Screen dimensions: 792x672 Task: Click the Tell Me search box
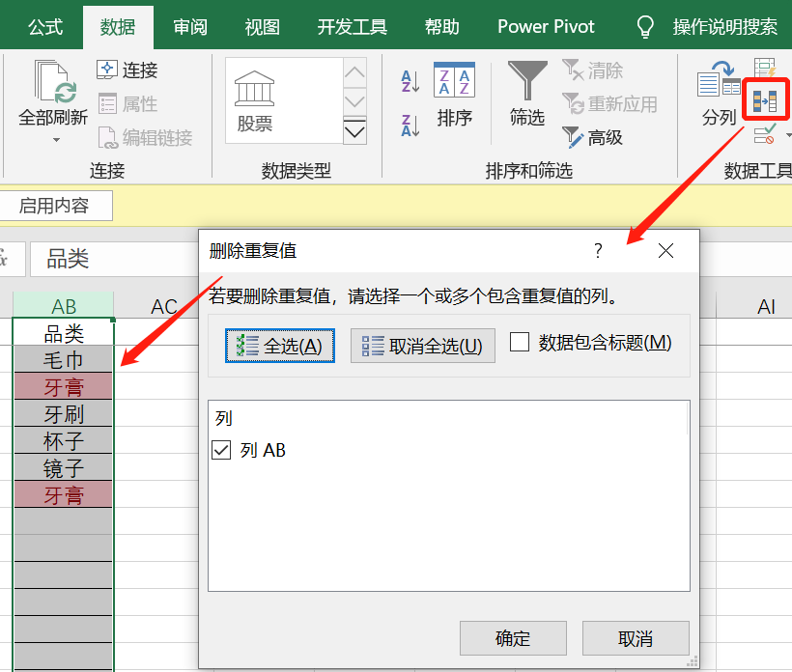[724, 27]
